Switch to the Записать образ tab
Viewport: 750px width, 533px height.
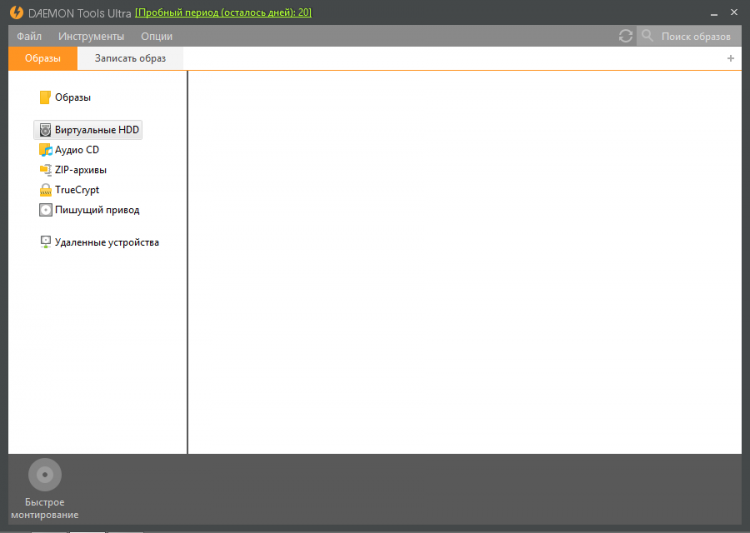[x=130, y=58]
